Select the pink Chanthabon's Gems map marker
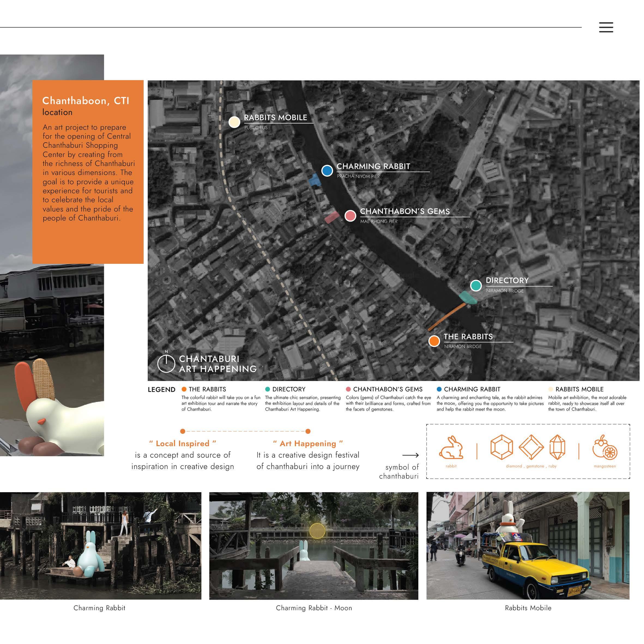The image size is (644, 644). (x=350, y=216)
